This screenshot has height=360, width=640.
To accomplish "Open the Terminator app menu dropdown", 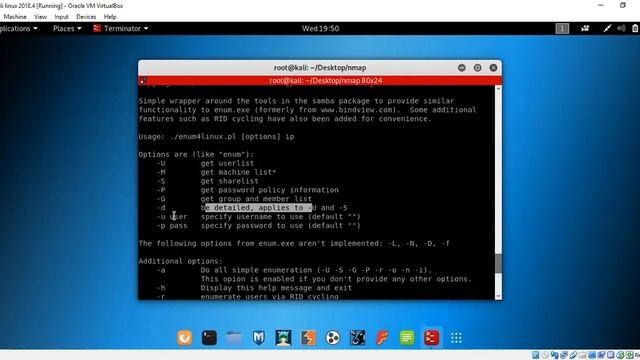I will coord(121,28).
